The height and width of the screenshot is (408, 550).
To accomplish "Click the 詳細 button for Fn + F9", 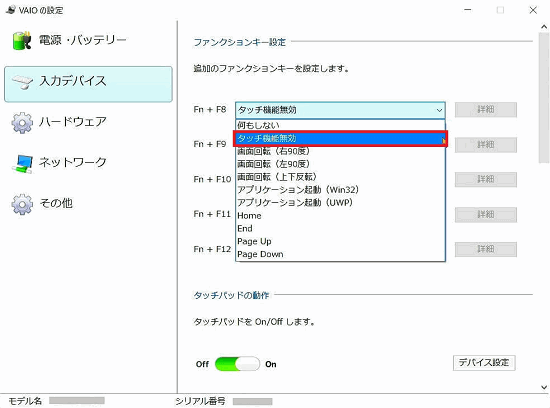I will [486, 145].
